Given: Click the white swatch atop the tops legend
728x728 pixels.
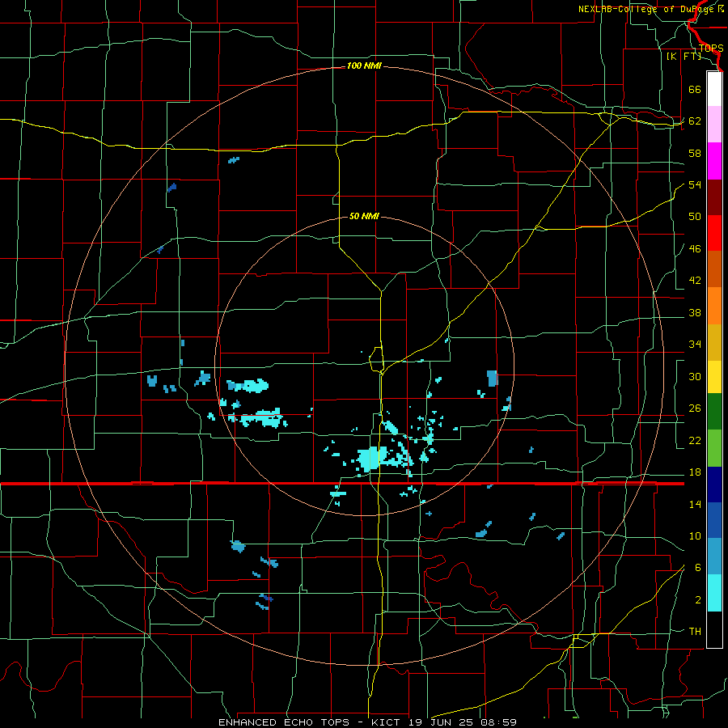Looking at the screenshot, I should tap(714, 89).
